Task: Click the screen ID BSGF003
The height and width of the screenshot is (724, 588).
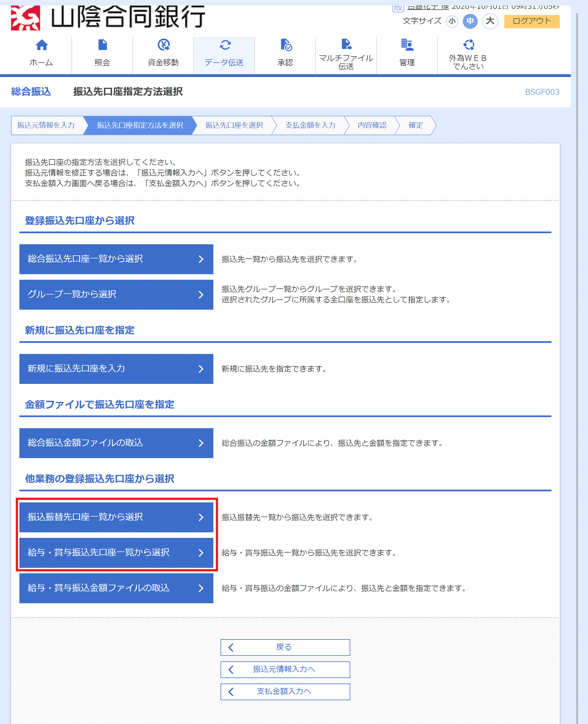Action: [542, 92]
